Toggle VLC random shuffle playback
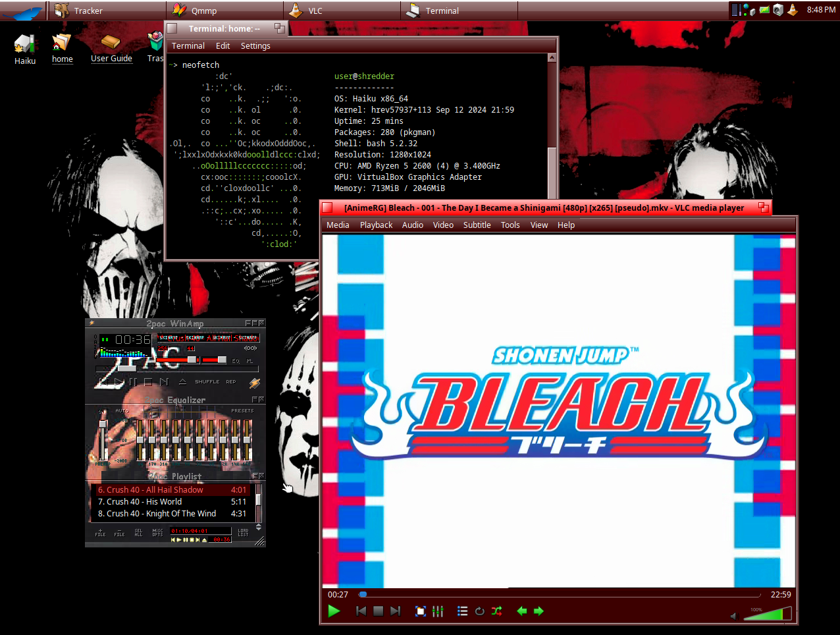This screenshot has width=840, height=635. coord(496,611)
